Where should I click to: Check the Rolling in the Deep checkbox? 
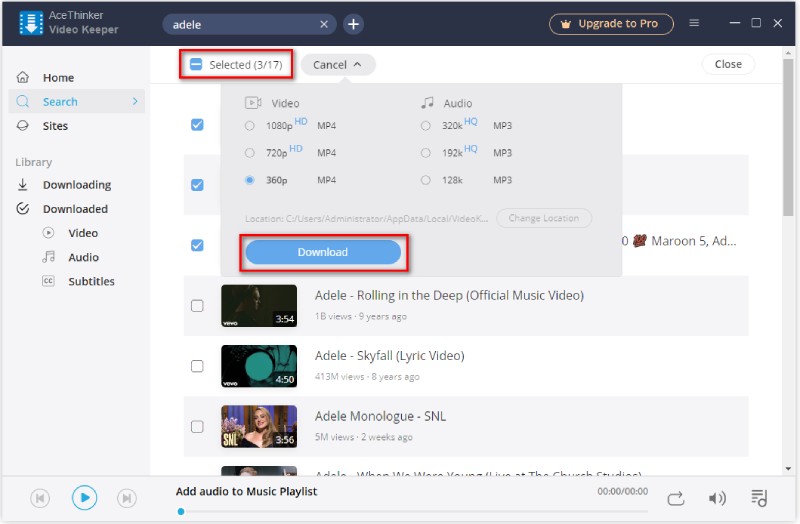pos(197,306)
